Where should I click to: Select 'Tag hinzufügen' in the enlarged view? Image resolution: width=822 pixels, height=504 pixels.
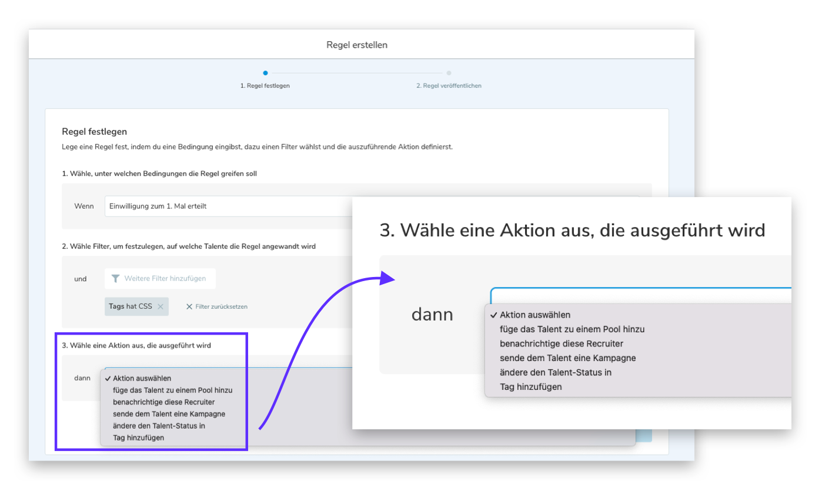point(530,387)
